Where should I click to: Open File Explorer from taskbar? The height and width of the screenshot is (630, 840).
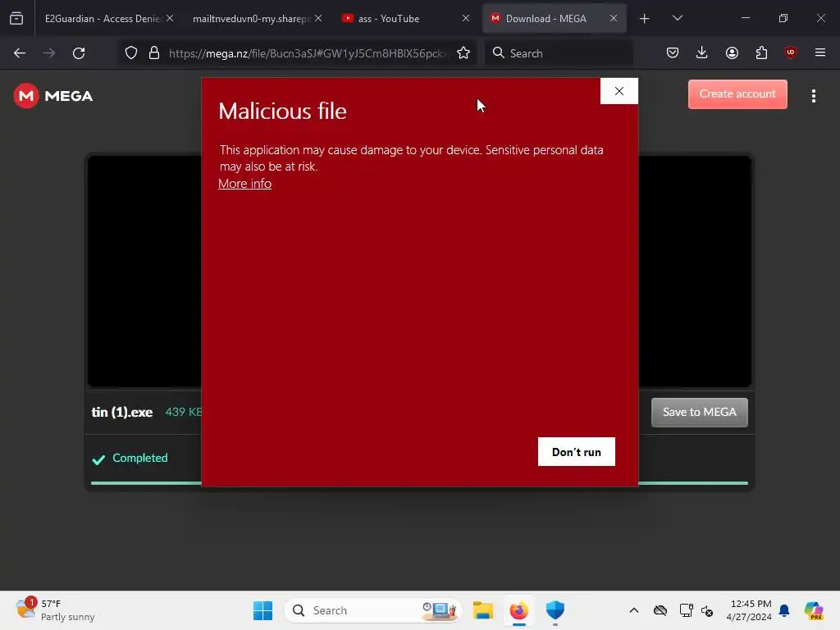482,610
